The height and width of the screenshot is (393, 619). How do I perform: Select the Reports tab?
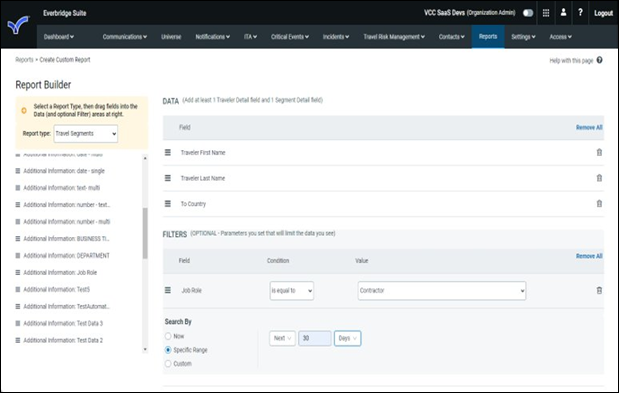(x=488, y=36)
